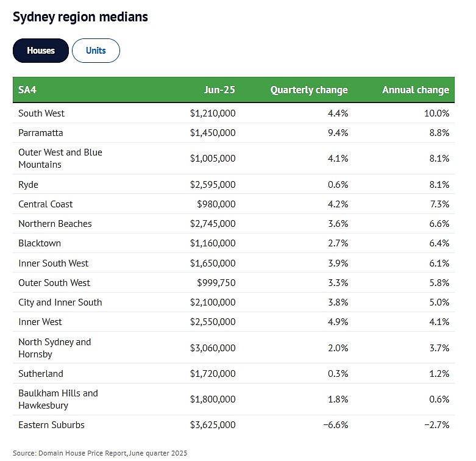The width and height of the screenshot is (476, 461).
Task: Click Eastern Suburbs annual change −2.7%
Action: 436,425
